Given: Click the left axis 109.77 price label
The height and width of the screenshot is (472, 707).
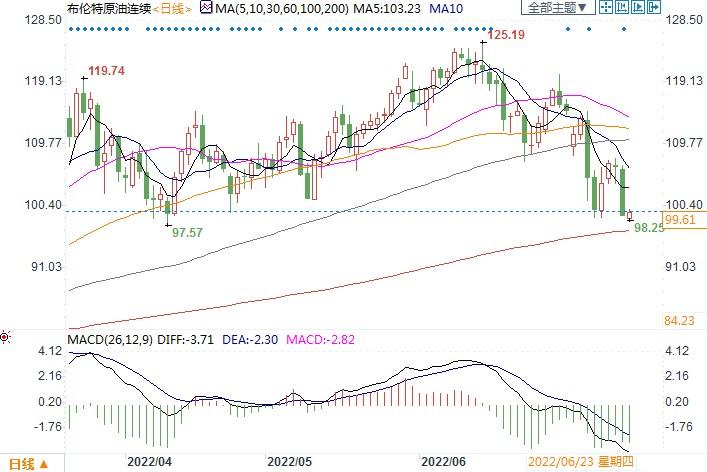Looking at the screenshot, I should click(x=43, y=143).
